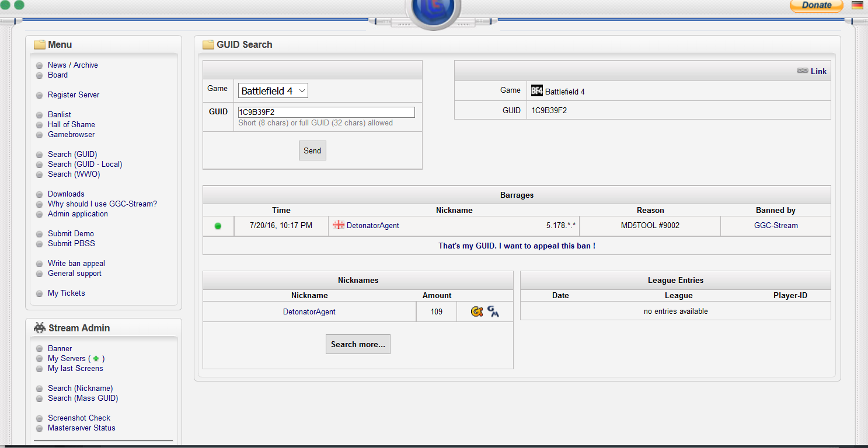The image size is (868, 448).
Task: Open Search (GUID) menu item
Action: coord(72,154)
